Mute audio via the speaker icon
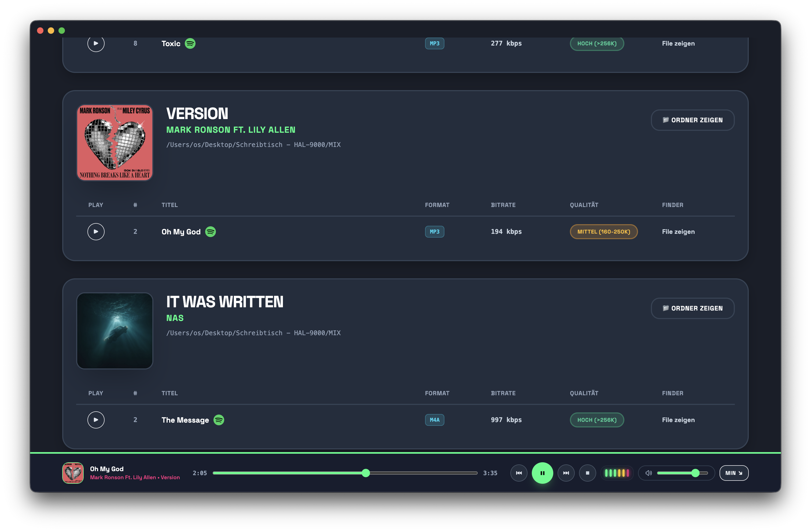Screen dimensions: 811x532 click(x=649, y=473)
